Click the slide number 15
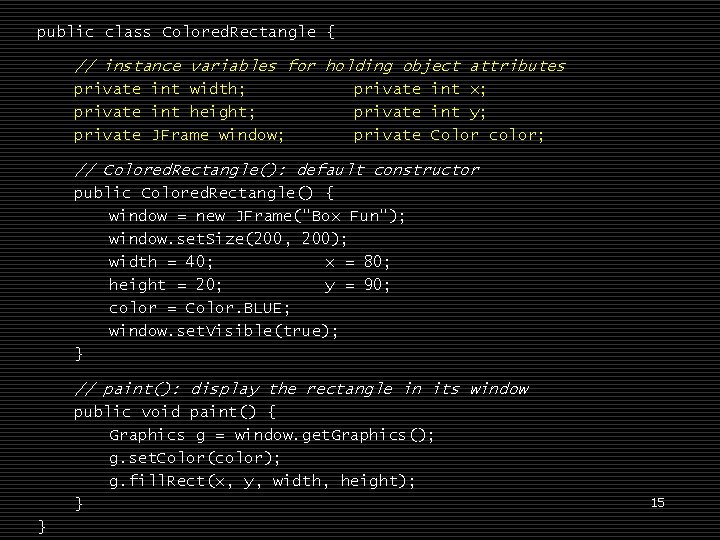 [x=657, y=502]
